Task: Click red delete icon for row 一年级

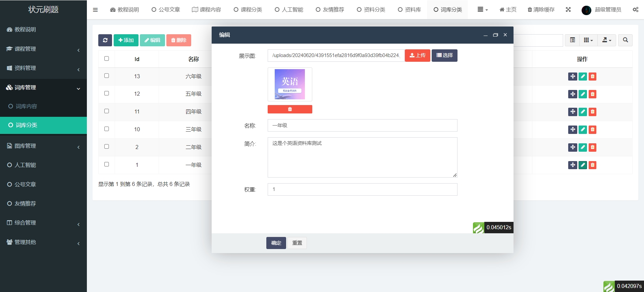Action: point(593,165)
